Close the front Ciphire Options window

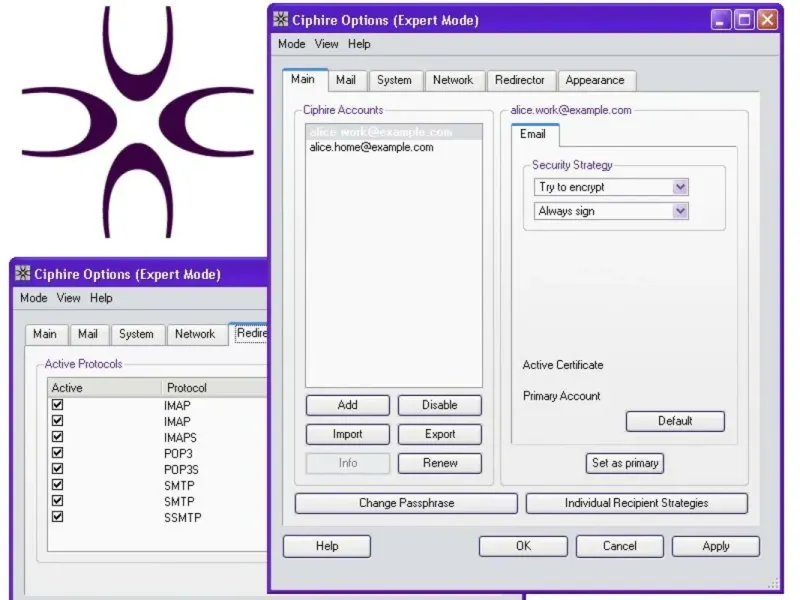click(767, 20)
